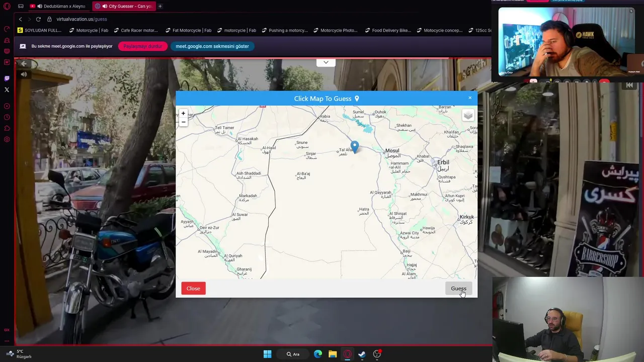Click the blue location marker on map
Screen dimensions: 644x362
pyautogui.click(x=355, y=147)
